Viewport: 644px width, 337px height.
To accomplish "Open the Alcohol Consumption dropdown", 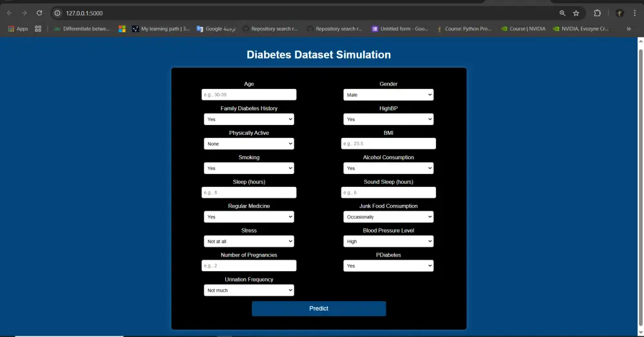I will 388,168.
